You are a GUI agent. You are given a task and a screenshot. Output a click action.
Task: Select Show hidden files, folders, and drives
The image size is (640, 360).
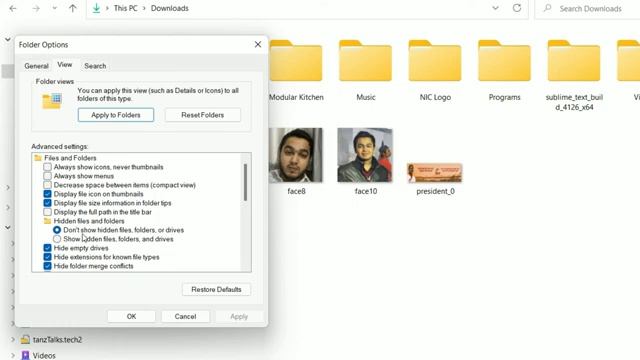click(x=57, y=239)
